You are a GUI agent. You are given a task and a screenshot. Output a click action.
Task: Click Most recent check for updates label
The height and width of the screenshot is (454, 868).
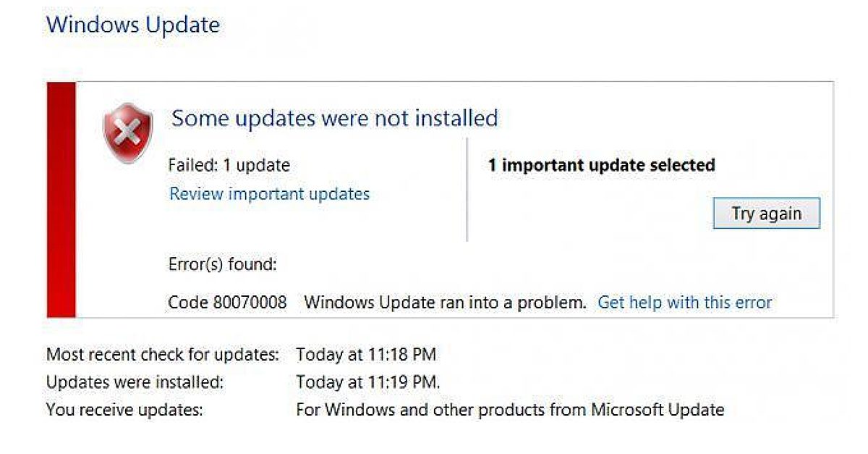pyautogui.click(x=162, y=355)
